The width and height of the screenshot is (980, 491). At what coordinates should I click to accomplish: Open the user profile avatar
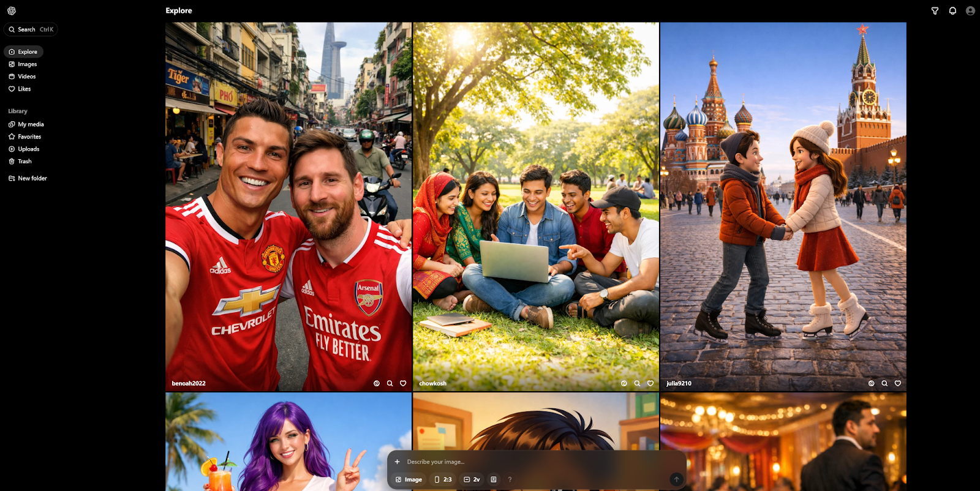click(970, 11)
